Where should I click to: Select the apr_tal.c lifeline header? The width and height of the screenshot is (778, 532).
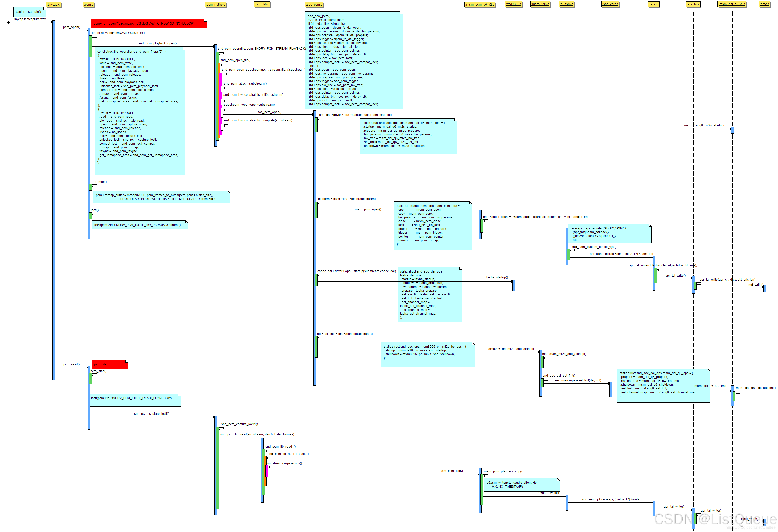point(693,4)
